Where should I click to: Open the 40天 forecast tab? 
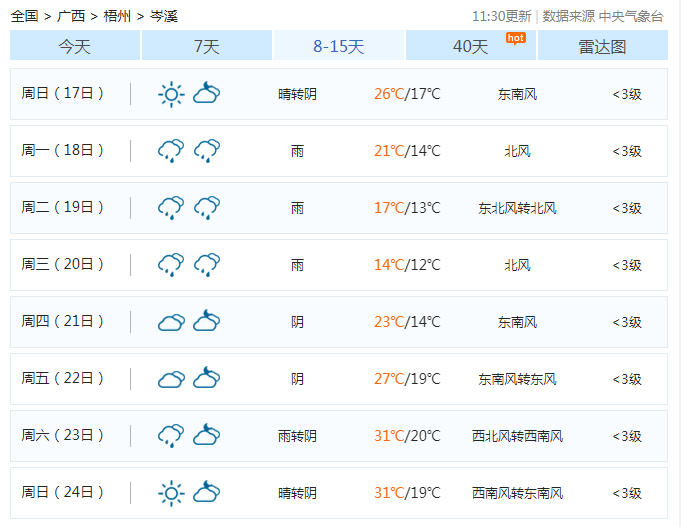coord(470,47)
